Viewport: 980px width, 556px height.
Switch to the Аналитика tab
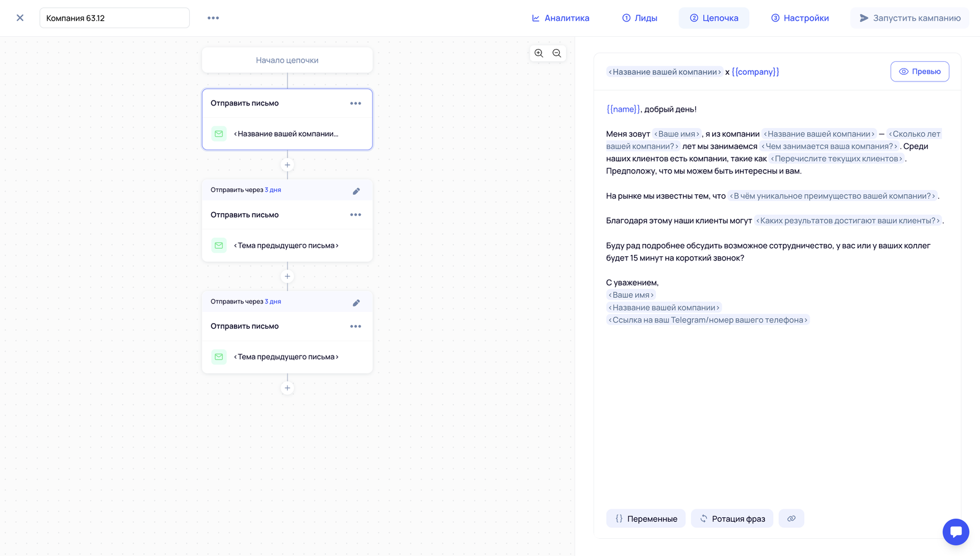click(560, 18)
